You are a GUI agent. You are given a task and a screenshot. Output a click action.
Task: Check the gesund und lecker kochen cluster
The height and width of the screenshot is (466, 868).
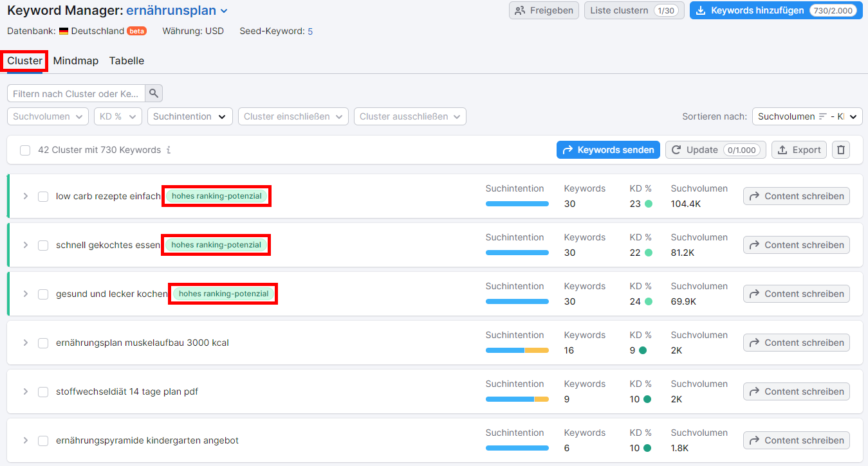pos(43,294)
